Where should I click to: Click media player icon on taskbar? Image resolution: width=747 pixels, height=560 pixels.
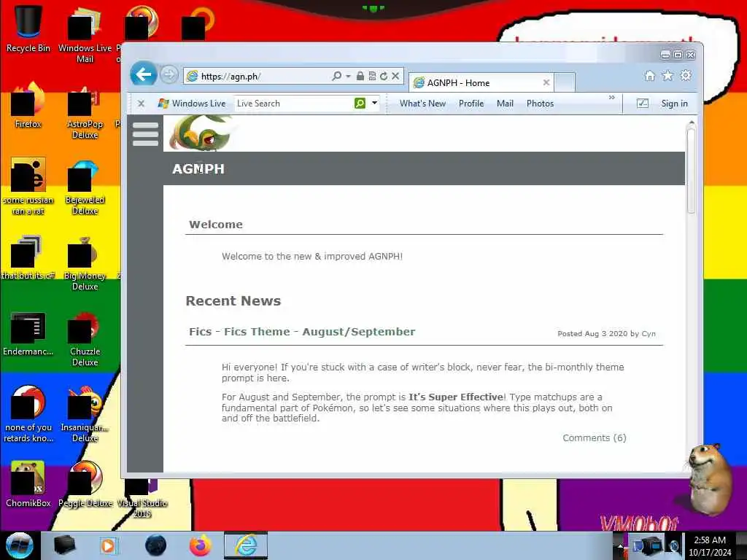coord(109,545)
